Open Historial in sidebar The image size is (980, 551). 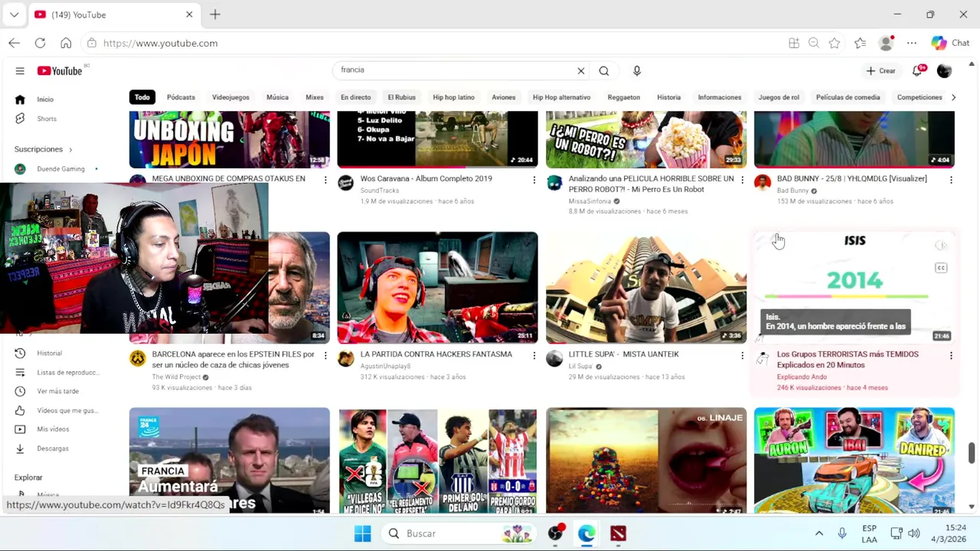(49, 354)
